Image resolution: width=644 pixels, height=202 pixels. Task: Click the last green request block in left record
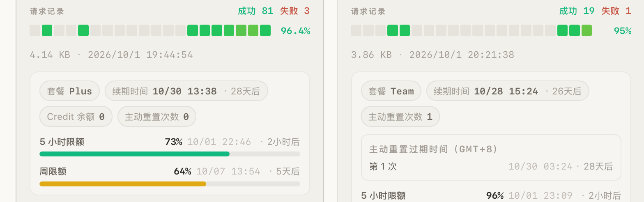click(265, 30)
